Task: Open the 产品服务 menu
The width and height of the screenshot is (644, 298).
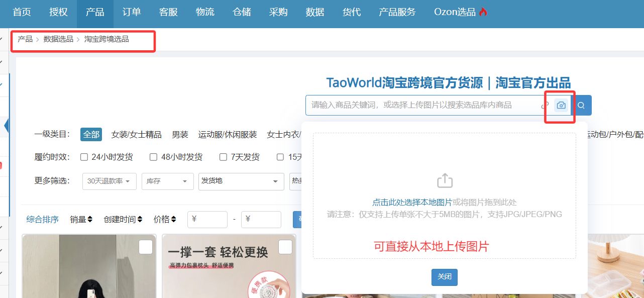Action: coord(397,13)
